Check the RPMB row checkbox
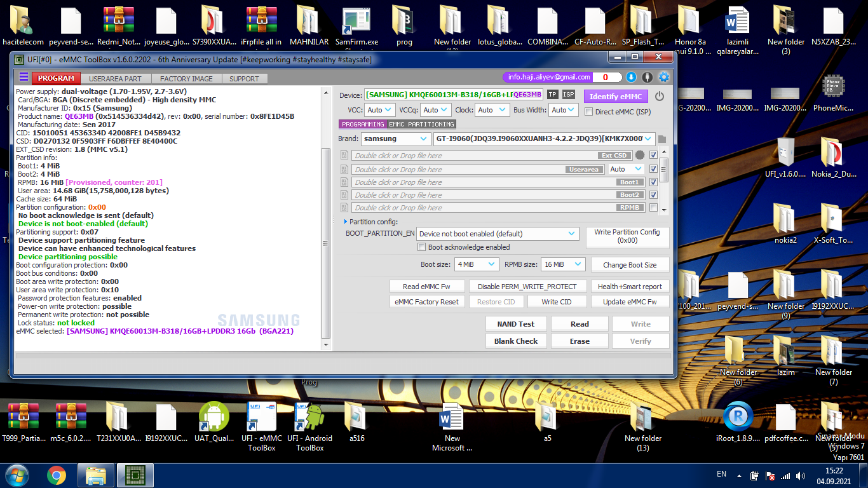The height and width of the screenshot is (488, 868). click(x=653, y=207)
